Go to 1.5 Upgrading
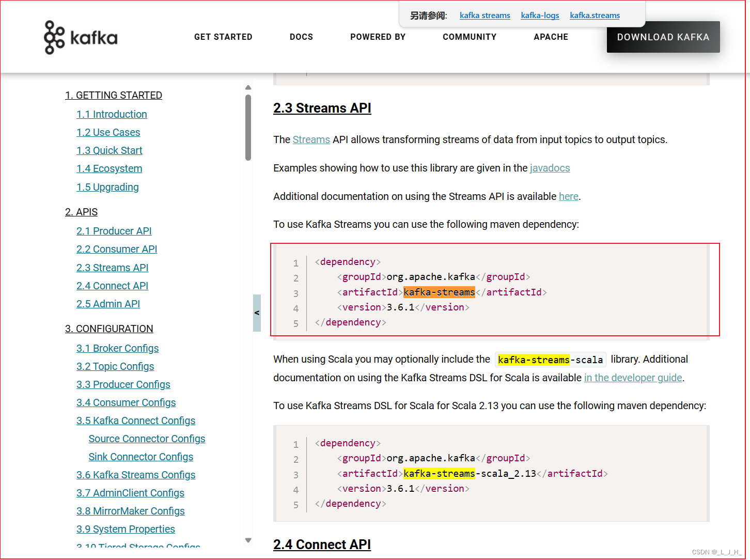 tap(107, 187)
